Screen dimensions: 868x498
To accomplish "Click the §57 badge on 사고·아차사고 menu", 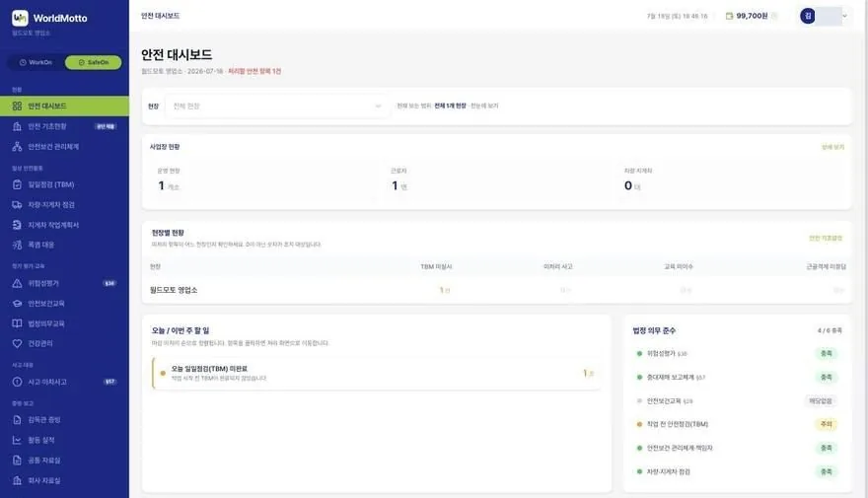I will 109,382.
